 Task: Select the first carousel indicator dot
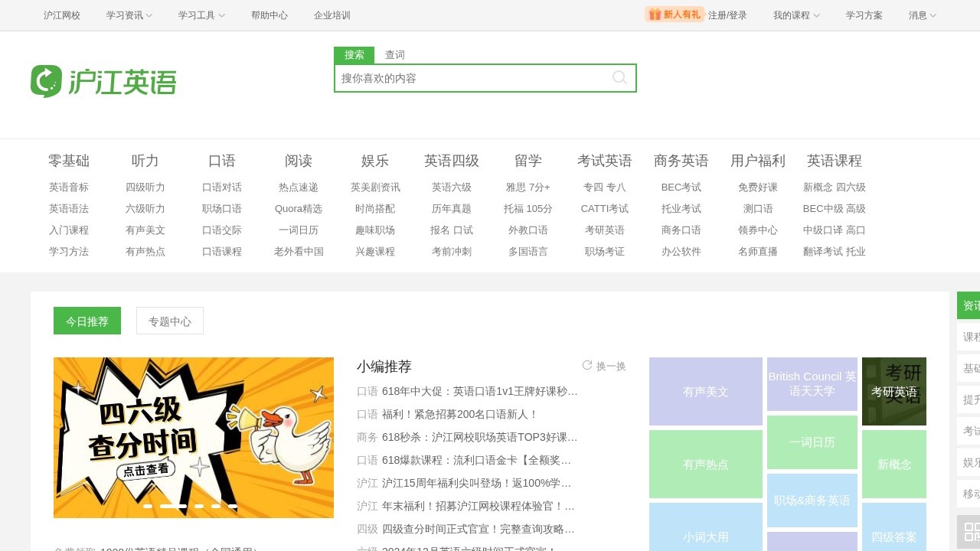148,506
